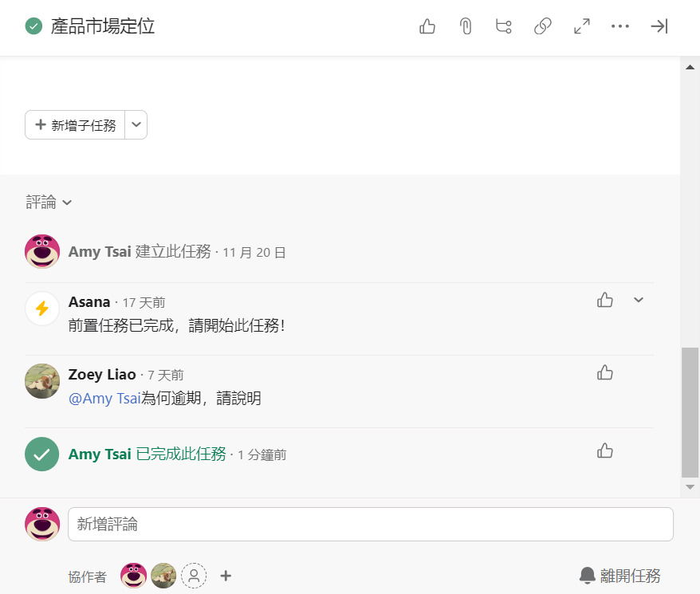The width and height of the screenshot is (700, 594).
Task: Click the Zoey Liao commenter name
Action: pos(102,375)
